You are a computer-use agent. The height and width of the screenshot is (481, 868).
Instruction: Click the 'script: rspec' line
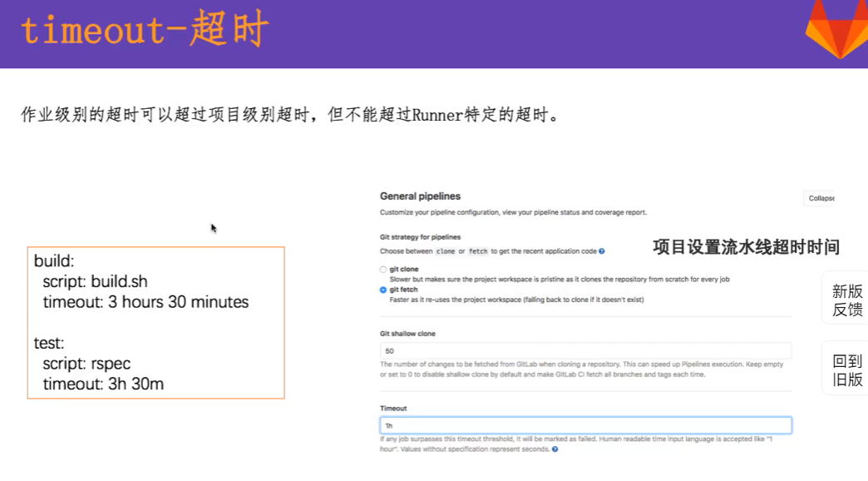tap(86, 364)
